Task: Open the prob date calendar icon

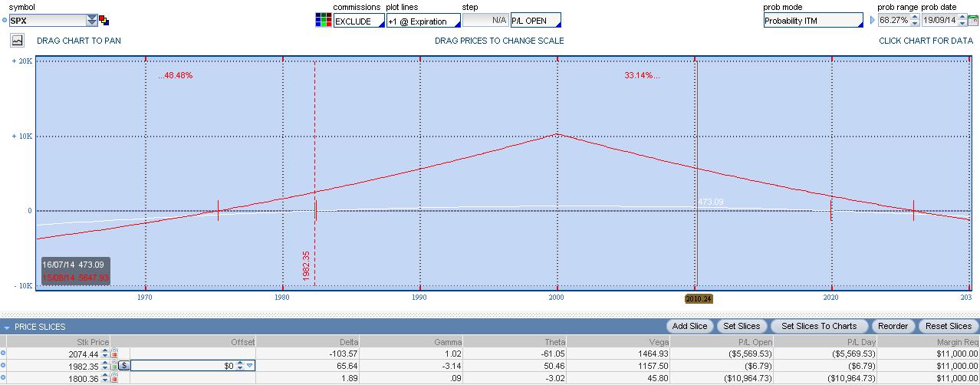Action: point(973,21)
